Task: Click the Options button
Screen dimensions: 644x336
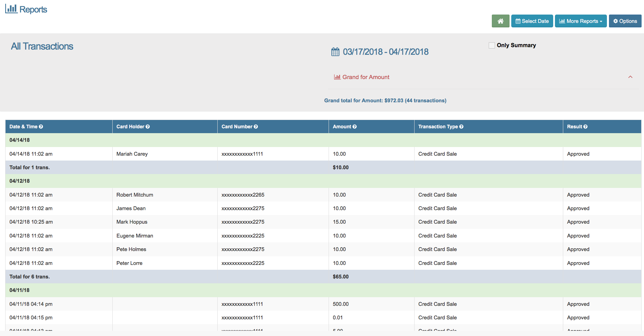Action: pos(625,21)
